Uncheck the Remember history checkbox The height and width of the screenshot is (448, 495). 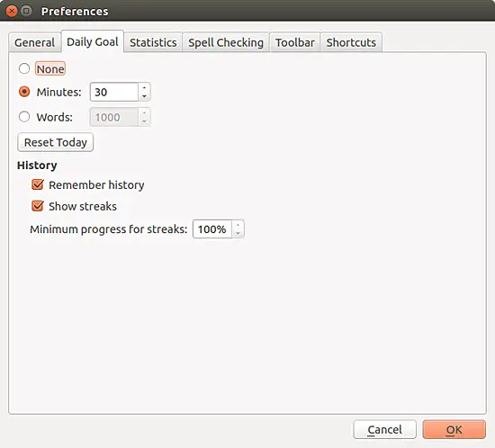[38, 184]
